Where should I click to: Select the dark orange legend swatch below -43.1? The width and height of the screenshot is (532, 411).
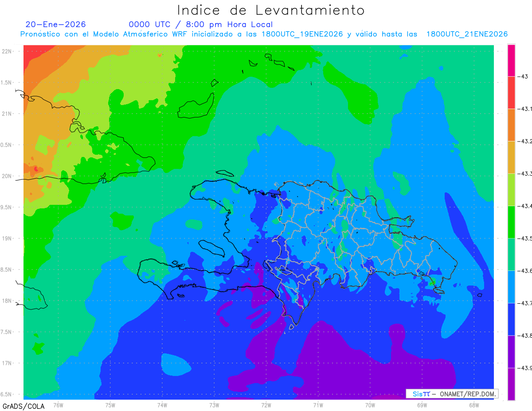[x=511, y=125]
